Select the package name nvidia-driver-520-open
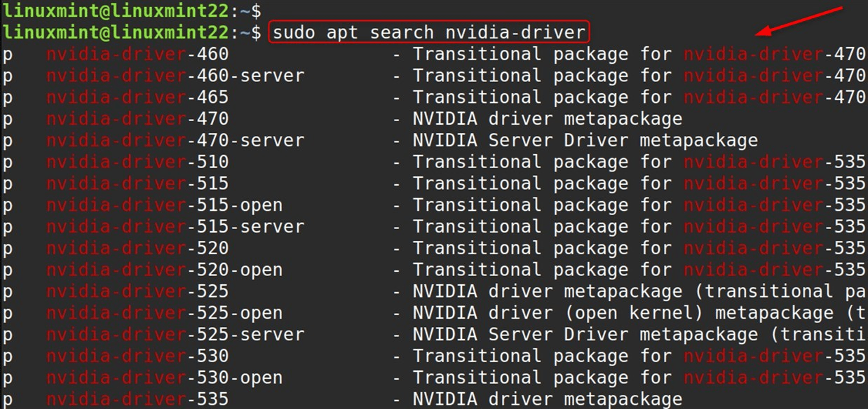868x409 pixels. click(x=165, y=270)
